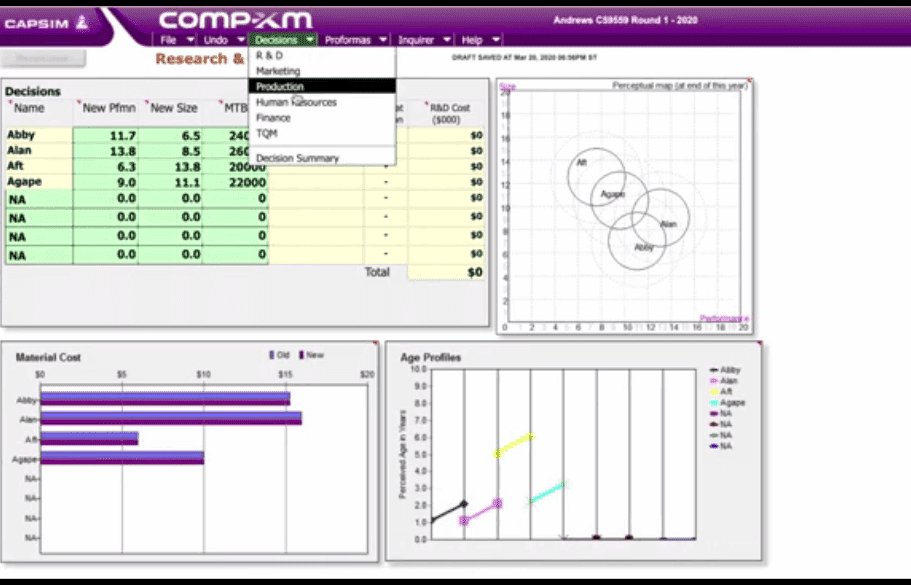Click the Abby legend marker in Age Profiles

point(714,370)
